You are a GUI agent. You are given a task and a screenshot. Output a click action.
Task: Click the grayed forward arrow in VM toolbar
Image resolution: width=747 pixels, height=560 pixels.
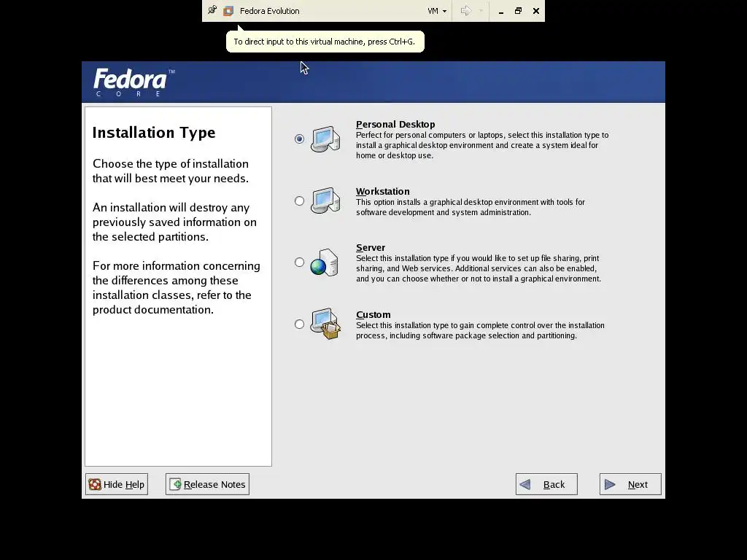pyautogui.click(x=465, y=10)
